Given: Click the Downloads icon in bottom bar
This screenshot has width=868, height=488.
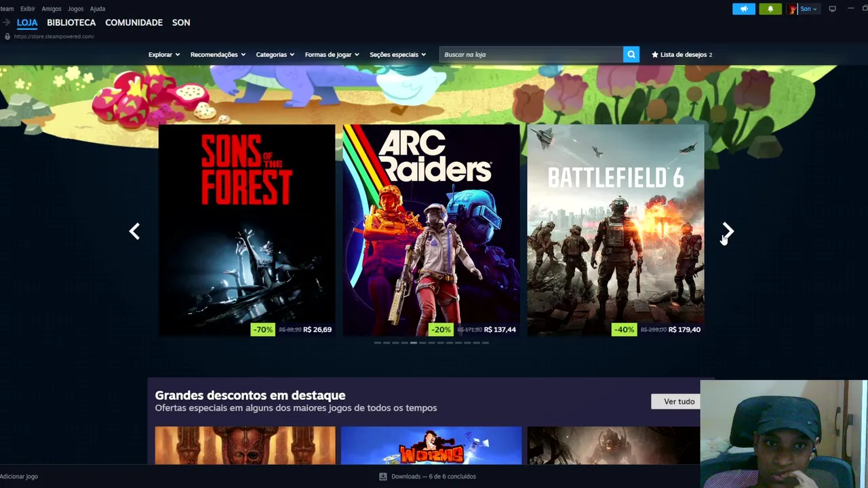Looking at the screenshot, I should pyautogui.click(x=383, y=476).
